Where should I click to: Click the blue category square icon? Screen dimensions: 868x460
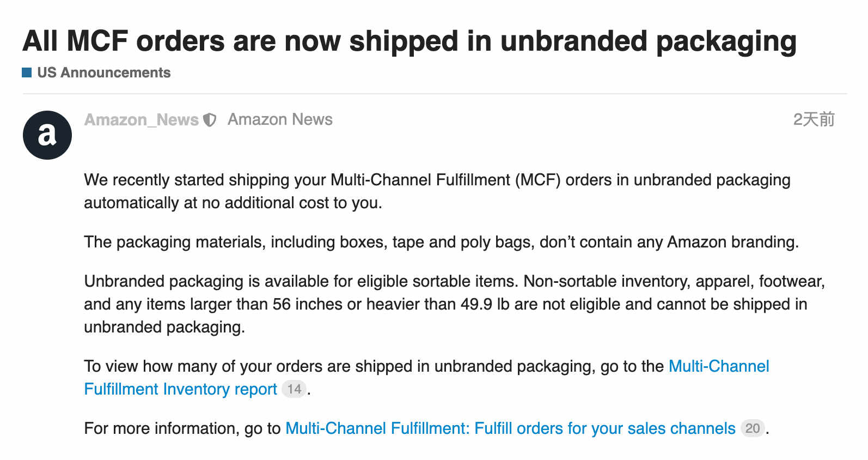pyautogui.click(x=27, y=72)
